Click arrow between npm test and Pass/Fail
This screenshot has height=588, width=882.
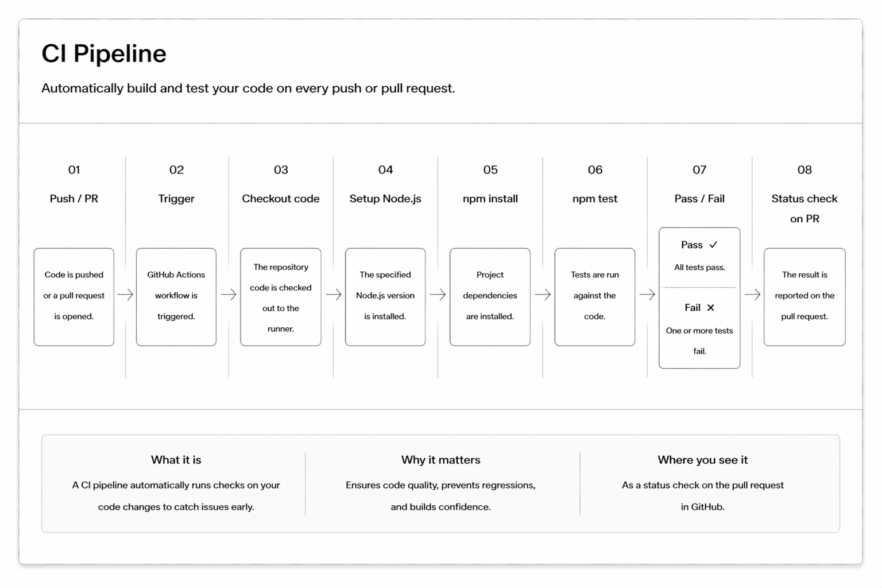click(x=647, y=295)
